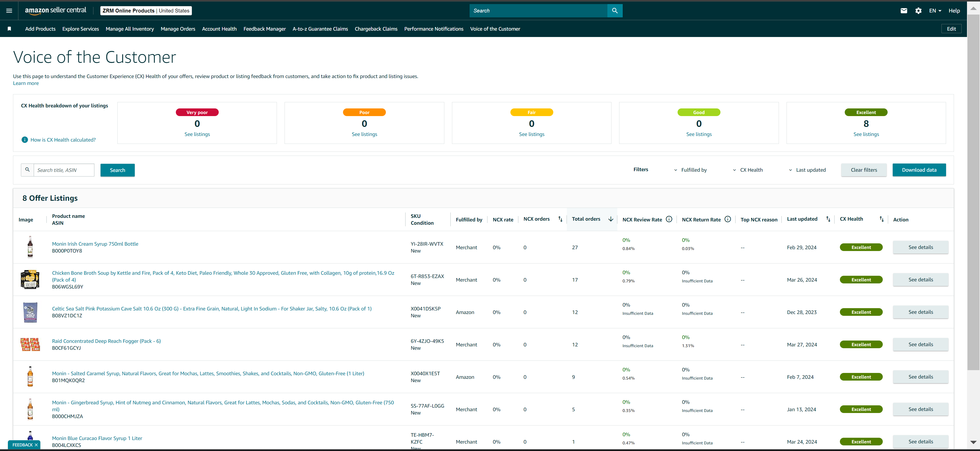The height and width of the screenshot is (451, 980).
Task: Navigate to Manage Orders
Action: (x=178, y=29)
